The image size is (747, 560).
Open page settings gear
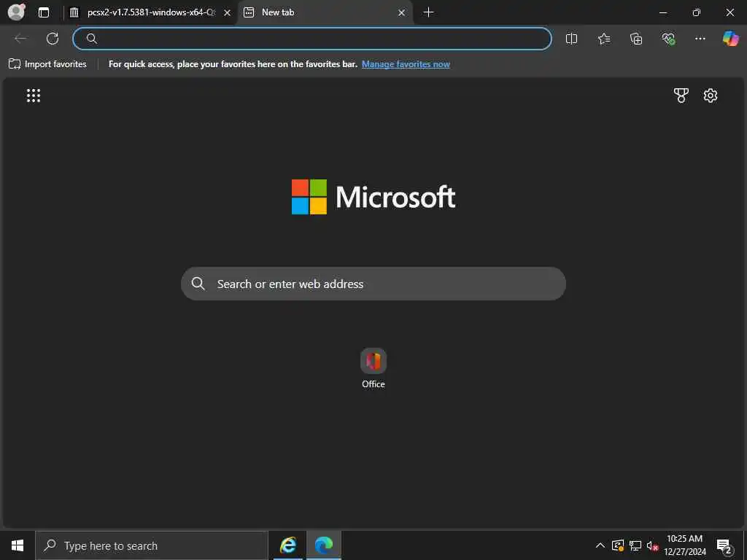(x=711, y=96)
